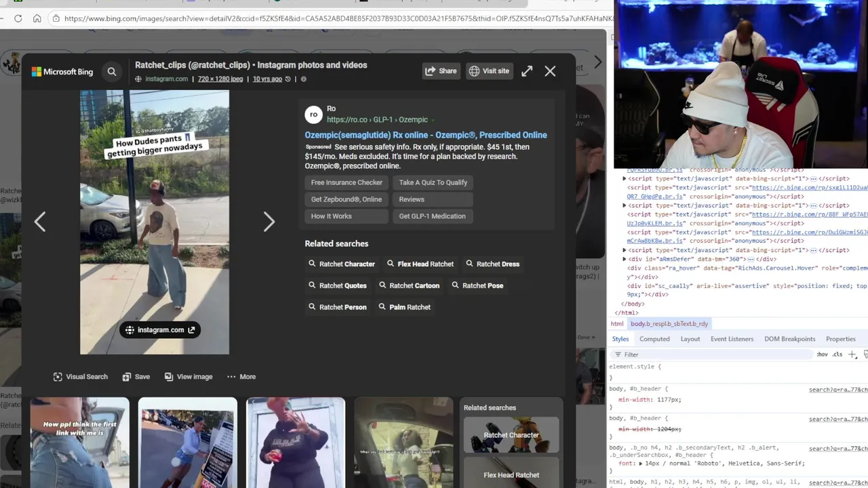Open the instagram.com source link in header

[x=166, y=79]
